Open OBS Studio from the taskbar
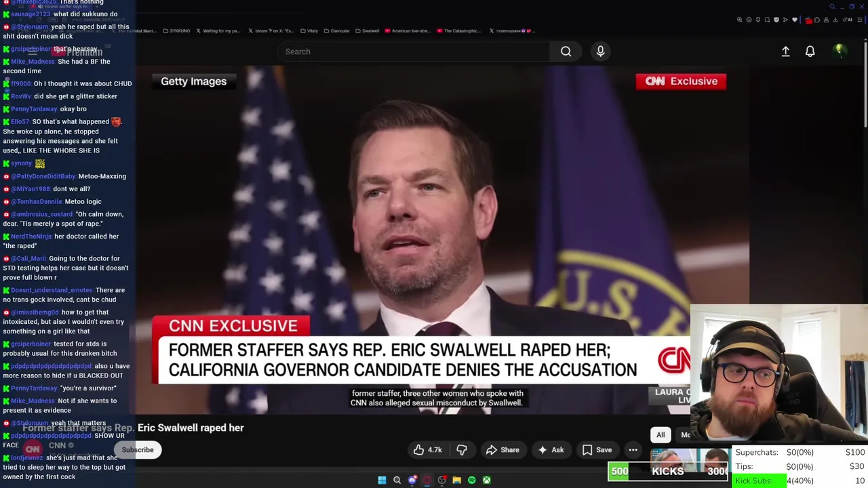868x488 pixels. [442, 480]
